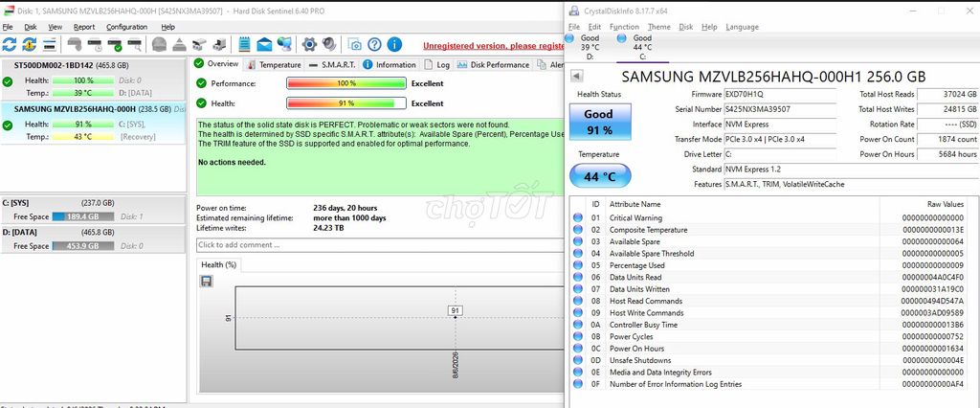
Task: Select the ST500DM002-1BD142 disk entry
Action: click(93, 79)
